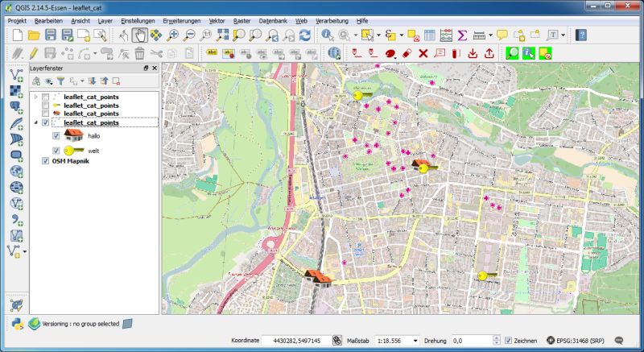Open the Erweiterungen menu

tap(182, 21)
